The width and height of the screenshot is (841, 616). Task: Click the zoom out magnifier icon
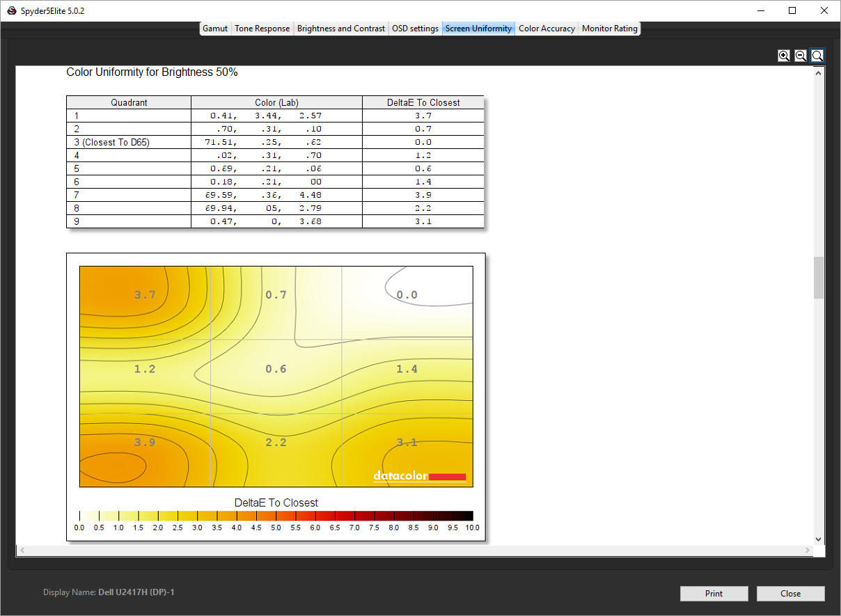point(801,56)
